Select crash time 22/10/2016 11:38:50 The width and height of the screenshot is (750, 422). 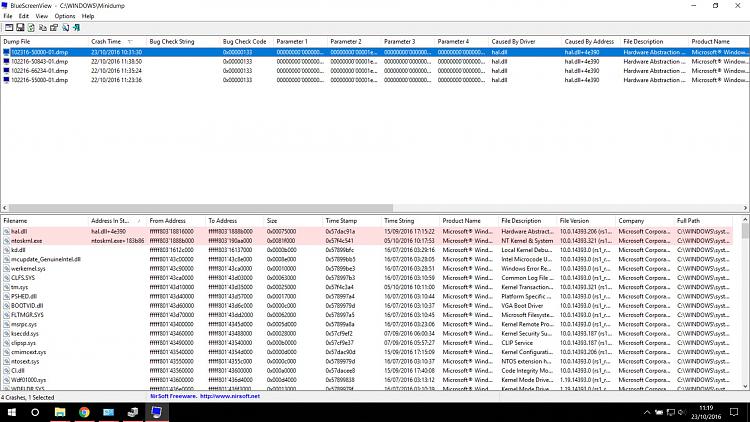(x=116, y=61)
